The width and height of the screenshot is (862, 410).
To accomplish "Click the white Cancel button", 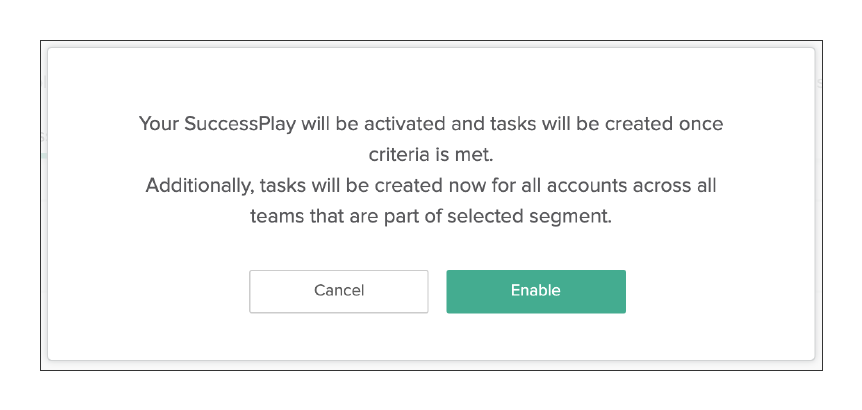I will tap(339, 291).
